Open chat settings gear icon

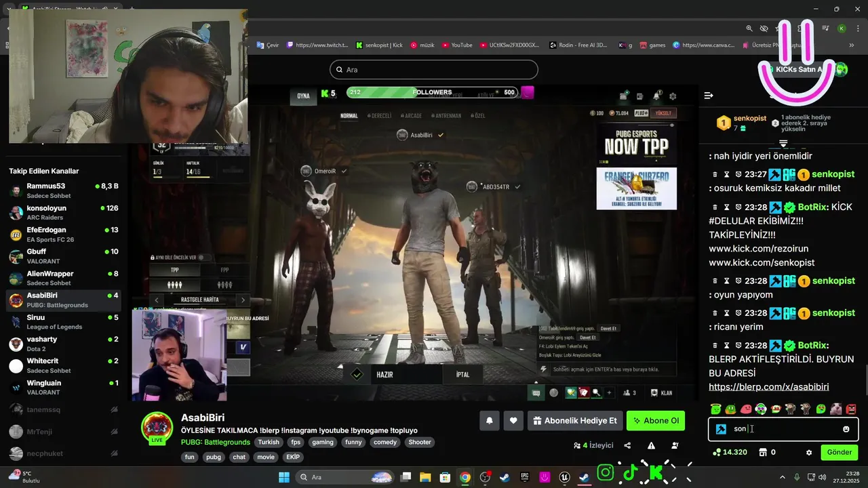808,452
